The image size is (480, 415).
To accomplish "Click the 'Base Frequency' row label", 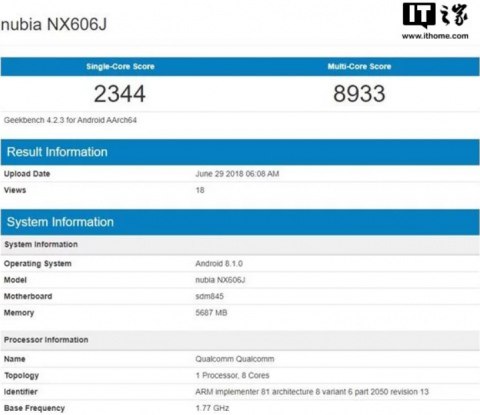I will (34, 408).
